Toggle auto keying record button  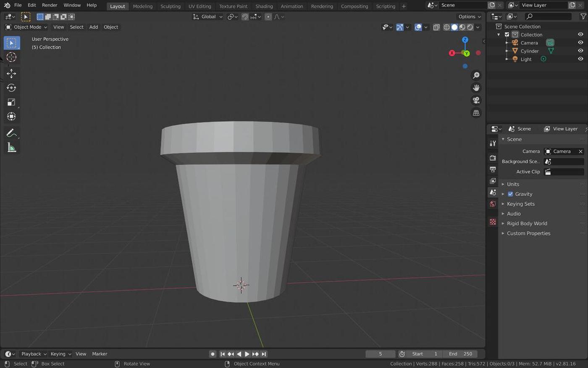point(213,354)
